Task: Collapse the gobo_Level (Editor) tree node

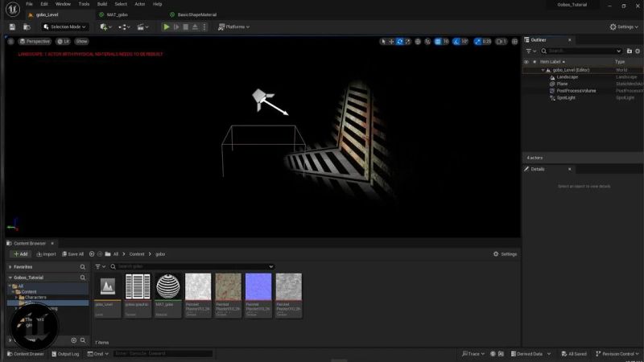Action: coord(543,70)
